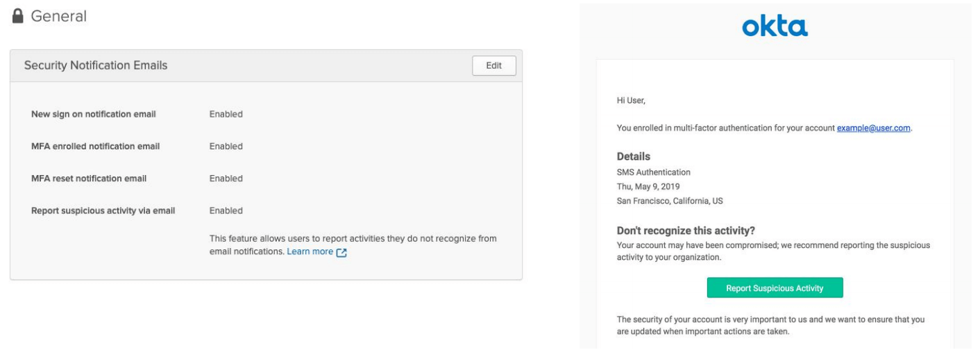The height and width of the screenshot is (357, 980).
Task: Click Enabled status for MFA reset notification
Action: pyautogui.click(x=226, y=178)
